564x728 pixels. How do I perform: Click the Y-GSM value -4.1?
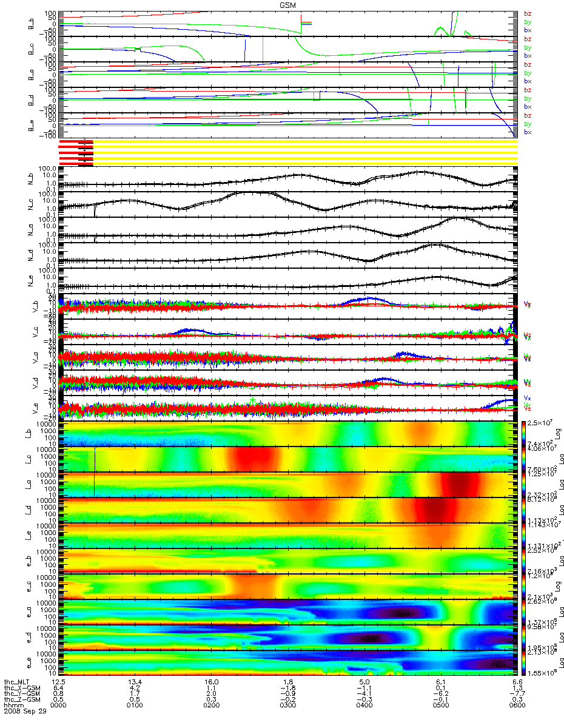click(x=363, y=694)
